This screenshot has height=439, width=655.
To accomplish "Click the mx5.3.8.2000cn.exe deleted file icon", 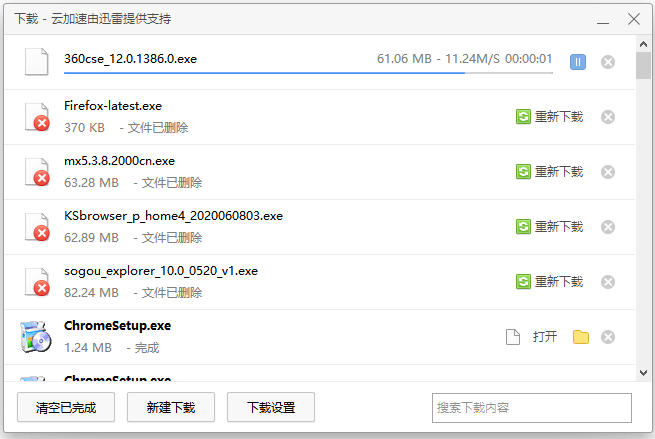I will [x=37, y=172].
